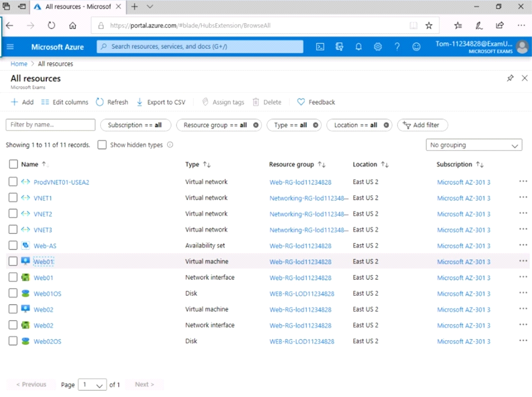Image resolution: width=532 pixels, height=397 pixels.
Task: Open browser reading view icon
Action: 413,25
